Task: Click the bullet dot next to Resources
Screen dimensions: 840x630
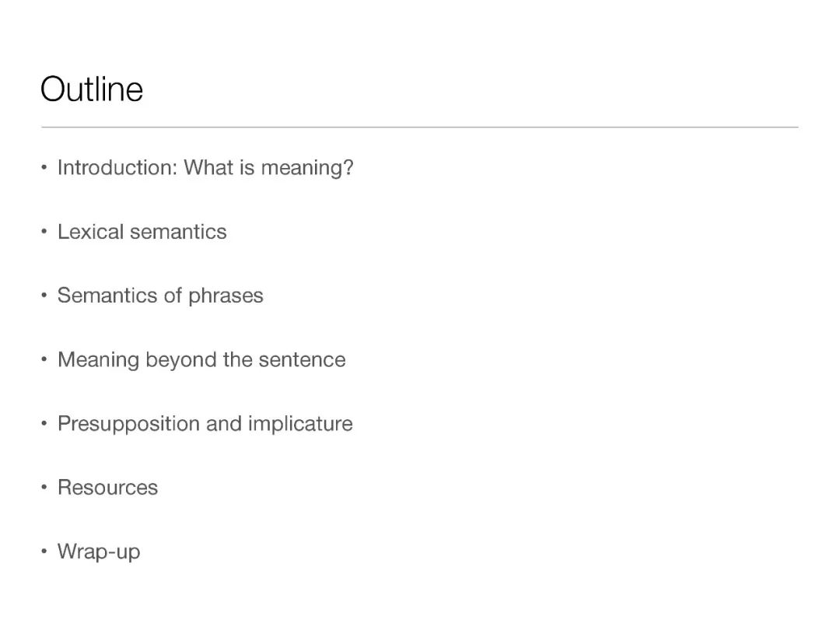Action: pos(44,487)
